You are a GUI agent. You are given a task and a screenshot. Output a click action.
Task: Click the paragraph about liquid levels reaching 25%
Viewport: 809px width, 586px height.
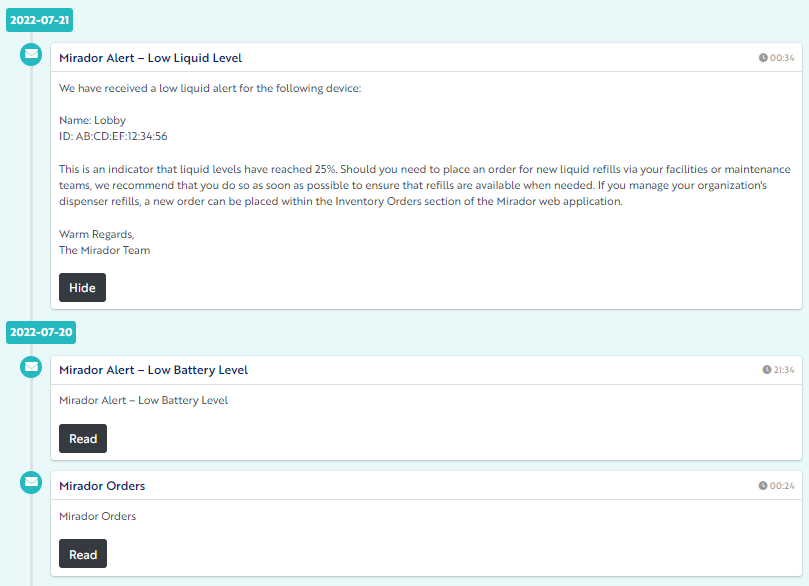(x=425, y=185)
